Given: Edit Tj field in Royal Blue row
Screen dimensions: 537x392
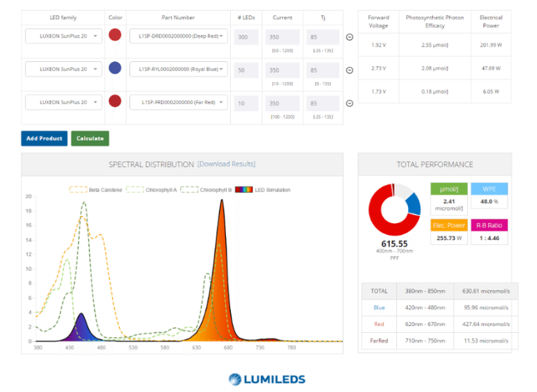Looking at the screenshot, I should click(323, 70).
